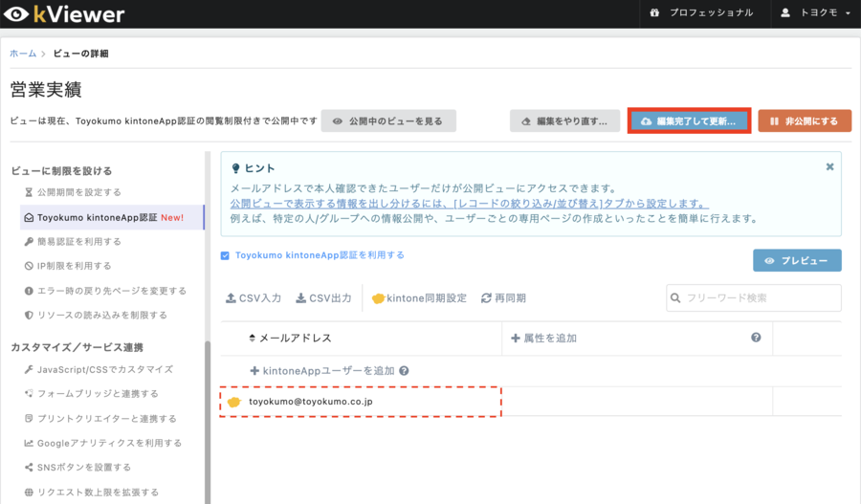
Task: Sort by メールアドレス column
Action: (x=290, y=339)
